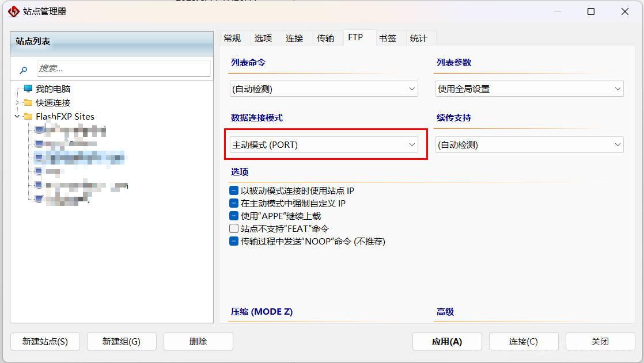Click the FlashFXP logo icon in title bar
Screen dimensions: 644x363
[x=14, y=12]
